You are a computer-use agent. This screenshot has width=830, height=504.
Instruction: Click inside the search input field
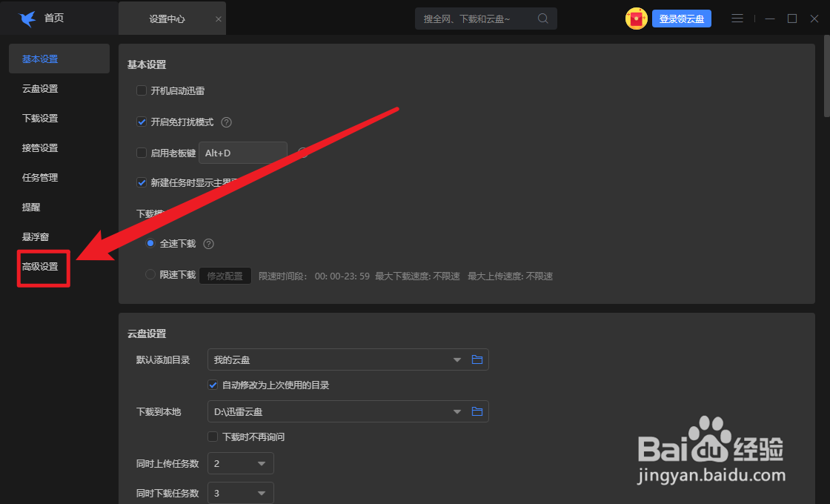pos(474,18)
